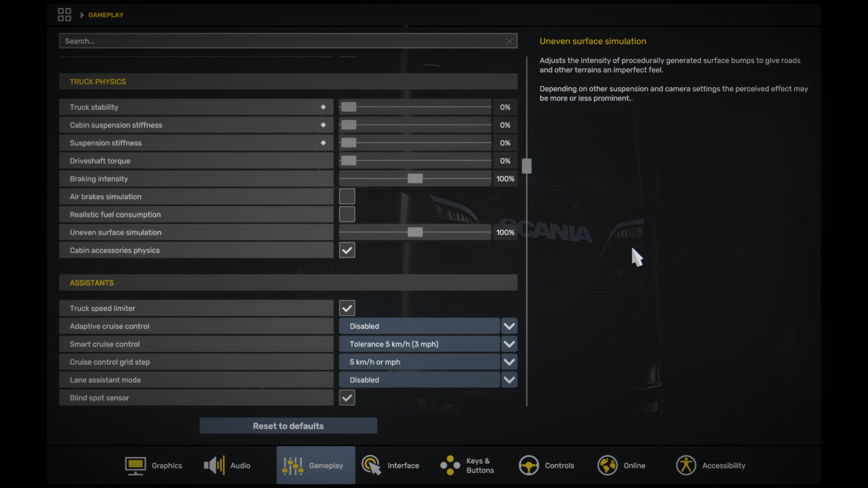Screen dimensions: 868x488
Task: Open the Controls tab label
Action: [559, 466]
